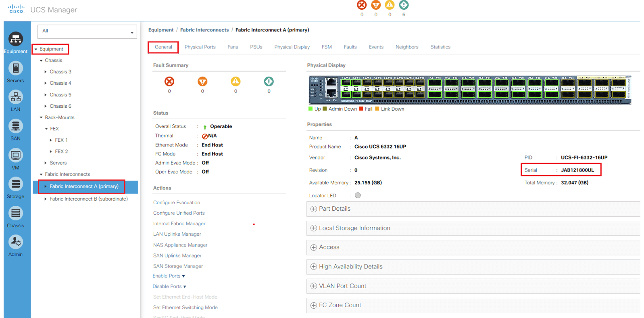Open the SAN navigation icon
Image resolution: width=644 pixels, height=318 pixels.
(x=16, y=126)
